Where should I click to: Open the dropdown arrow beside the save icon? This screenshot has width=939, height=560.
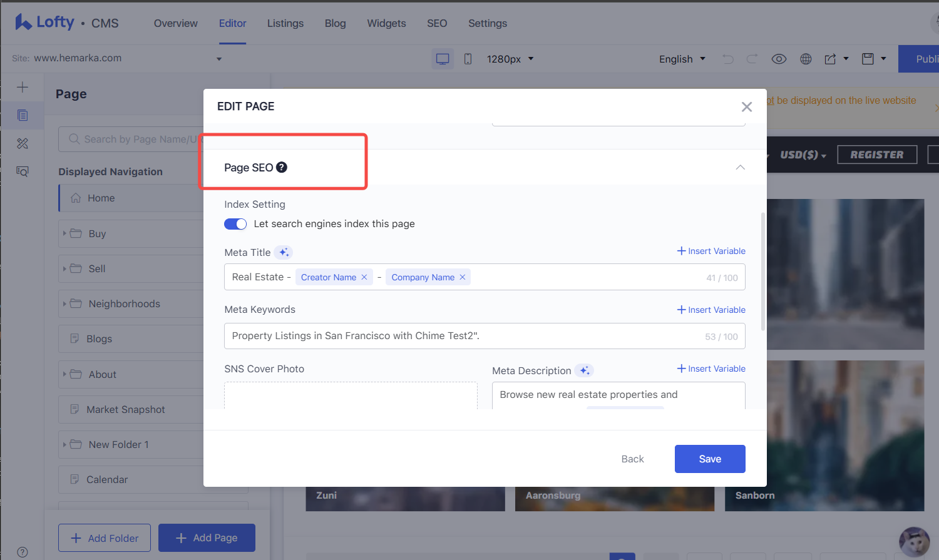[883, 59]
